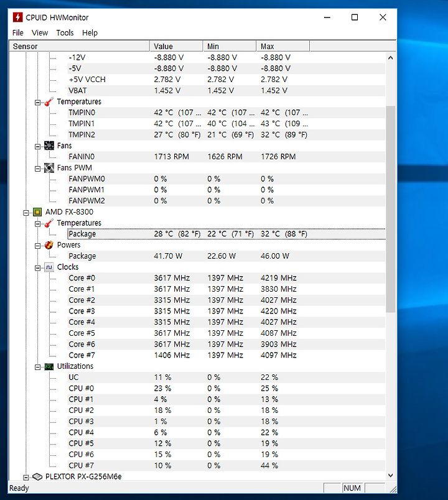448x500 pixels.
Task: Click the thermometer icon beside upper Temperatures
Action: [49, 102]
